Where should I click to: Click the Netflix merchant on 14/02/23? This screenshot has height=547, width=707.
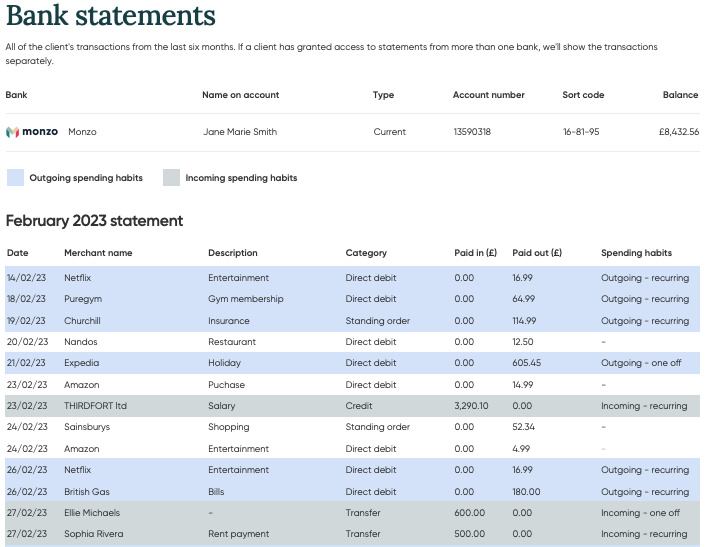pos(78,278)
